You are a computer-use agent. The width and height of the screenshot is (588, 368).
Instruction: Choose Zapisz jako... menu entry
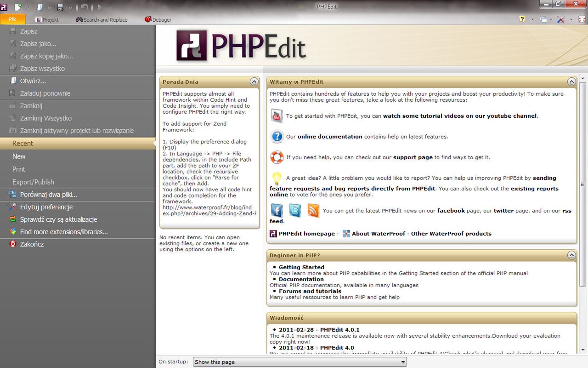(x=78, y=44)
